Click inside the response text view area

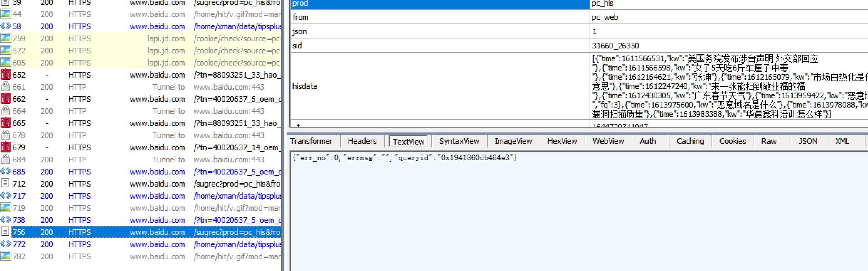tap(579, 211)
